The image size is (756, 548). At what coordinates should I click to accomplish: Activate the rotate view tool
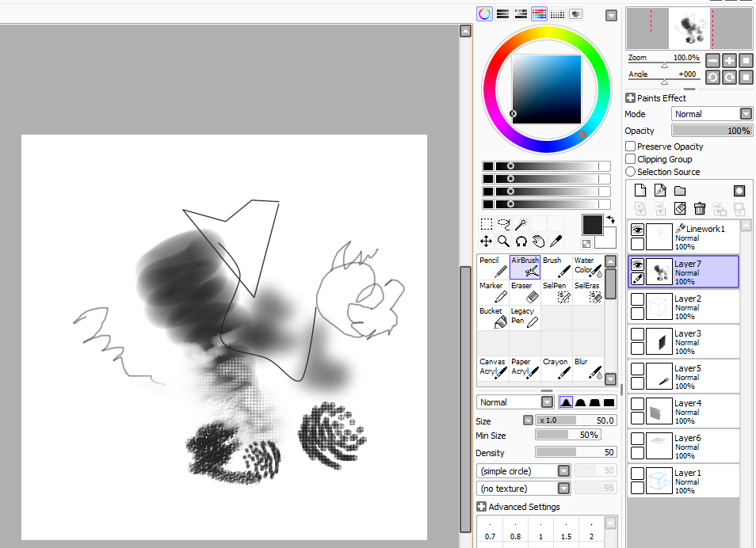click(521, 242)
